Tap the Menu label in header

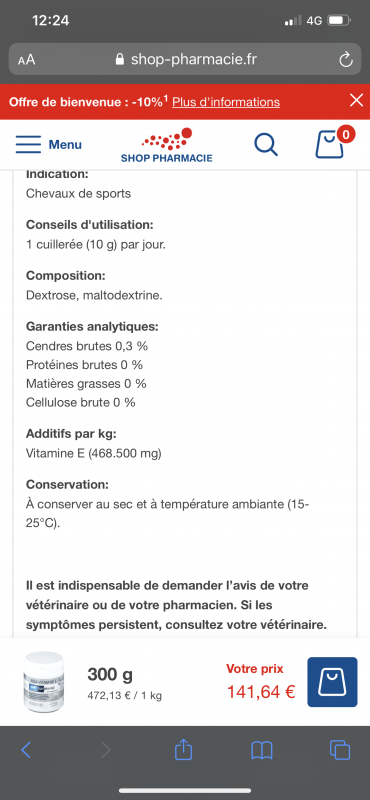(x=65, y=144)
